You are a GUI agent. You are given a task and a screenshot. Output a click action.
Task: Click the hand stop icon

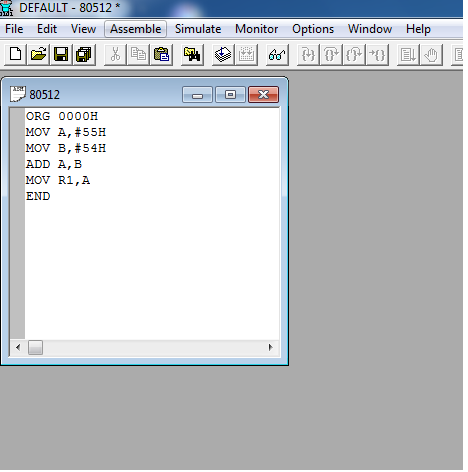[431, 54]
